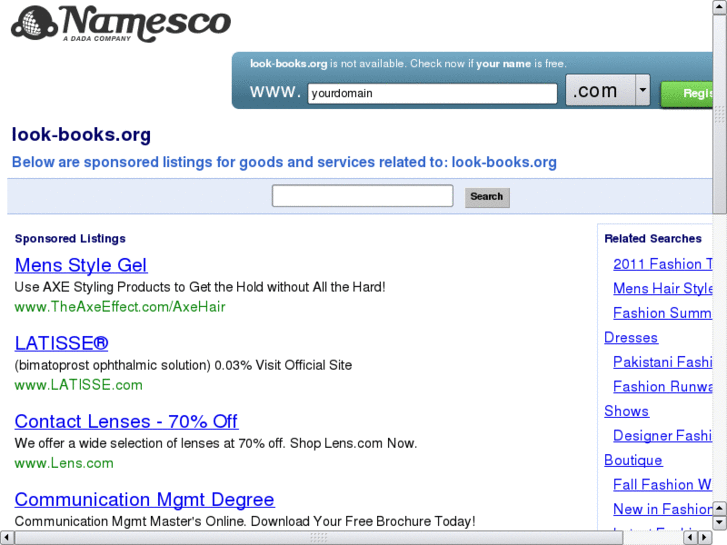Screen dimensions: 727x545
Task: Open the Mens Hair Style related search
Action: pos(663,289)
